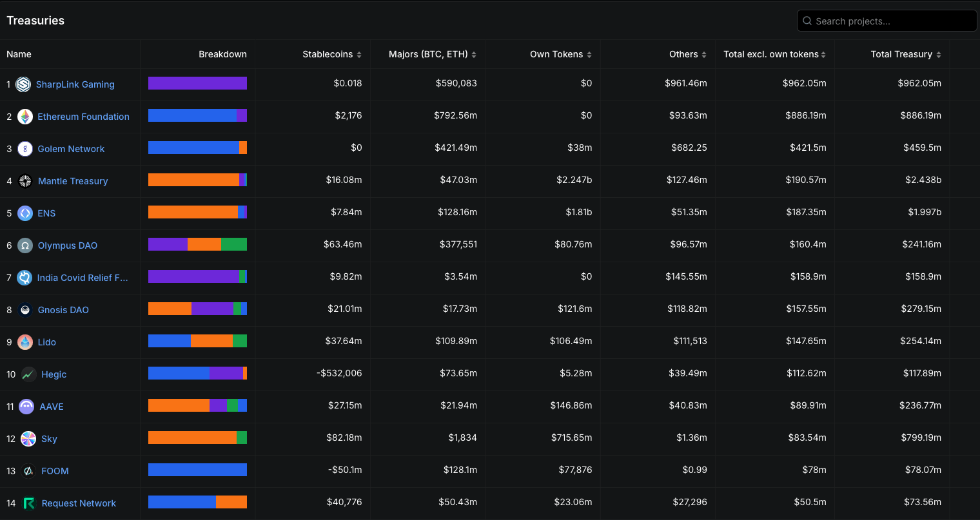Click the $715.65m own tokens value
Screen dimensions: 980x520
571,438
